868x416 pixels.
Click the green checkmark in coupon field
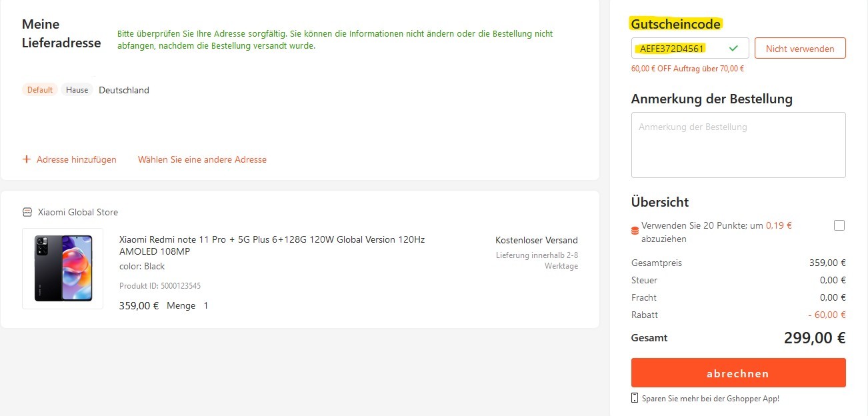(733, 49)
